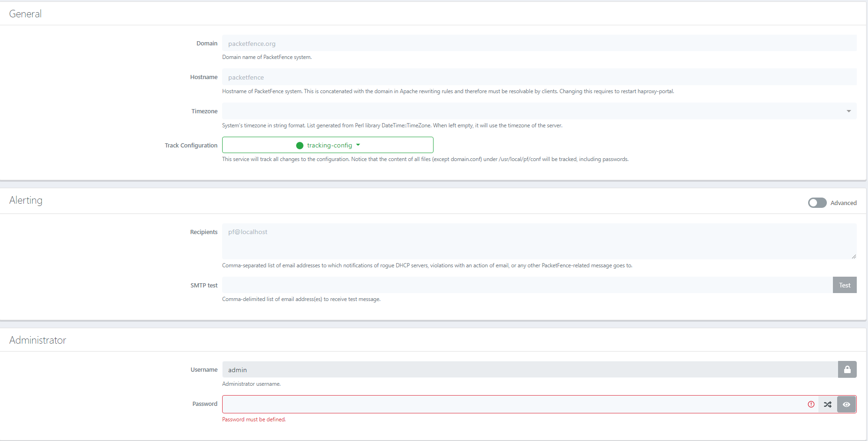Show password using the eye icon

point(846,404)
